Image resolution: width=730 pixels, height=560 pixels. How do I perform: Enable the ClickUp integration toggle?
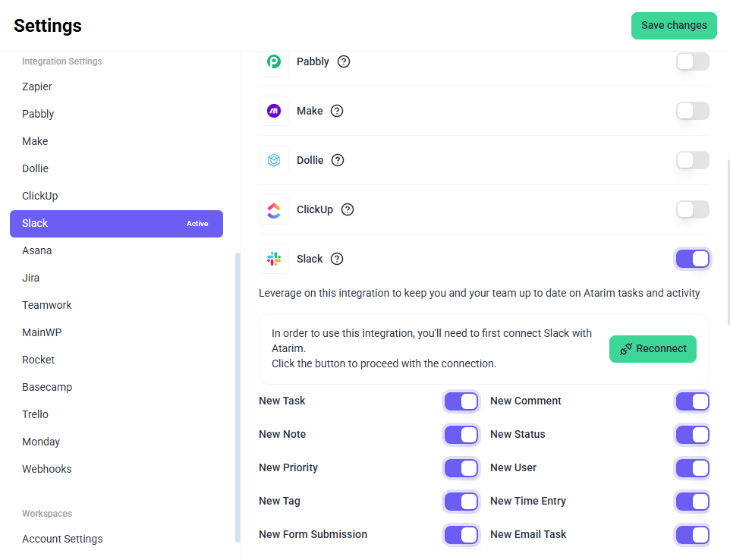click(x=692, y=209)
